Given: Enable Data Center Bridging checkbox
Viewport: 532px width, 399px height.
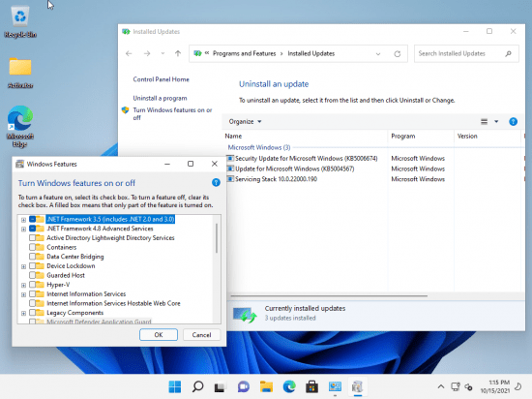Looking at the screenshot, I should [33, 257].
